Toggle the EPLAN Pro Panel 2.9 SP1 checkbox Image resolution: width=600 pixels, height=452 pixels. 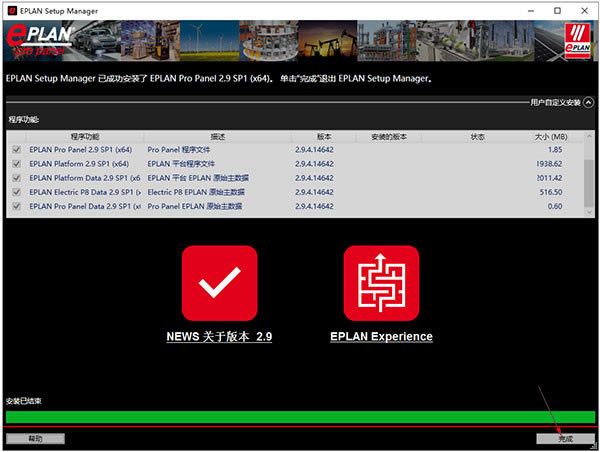coord(16,149)
